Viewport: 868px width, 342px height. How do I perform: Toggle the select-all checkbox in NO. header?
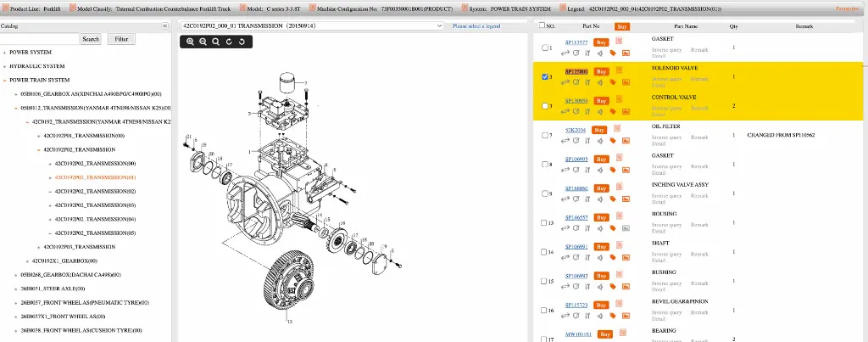coord(543,26)
